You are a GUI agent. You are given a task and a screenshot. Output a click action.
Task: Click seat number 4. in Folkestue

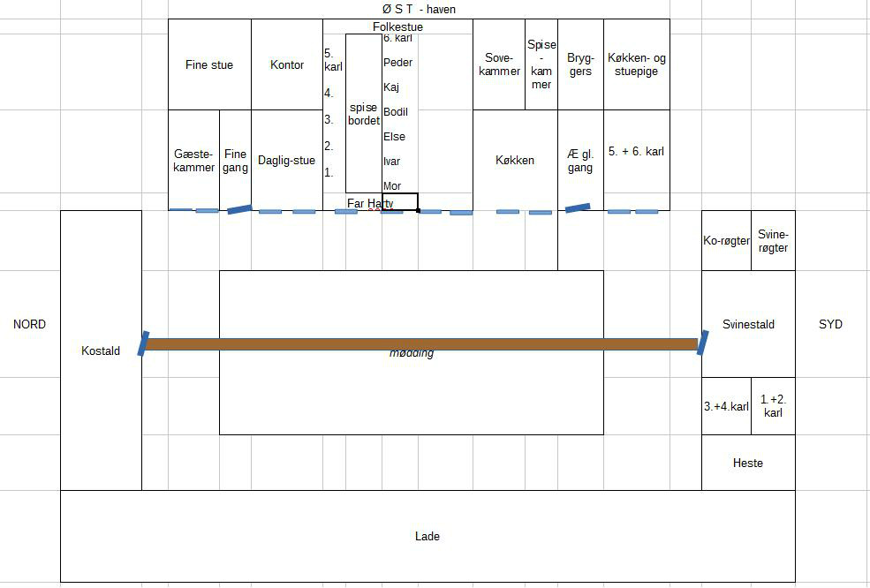click(329, 94)
